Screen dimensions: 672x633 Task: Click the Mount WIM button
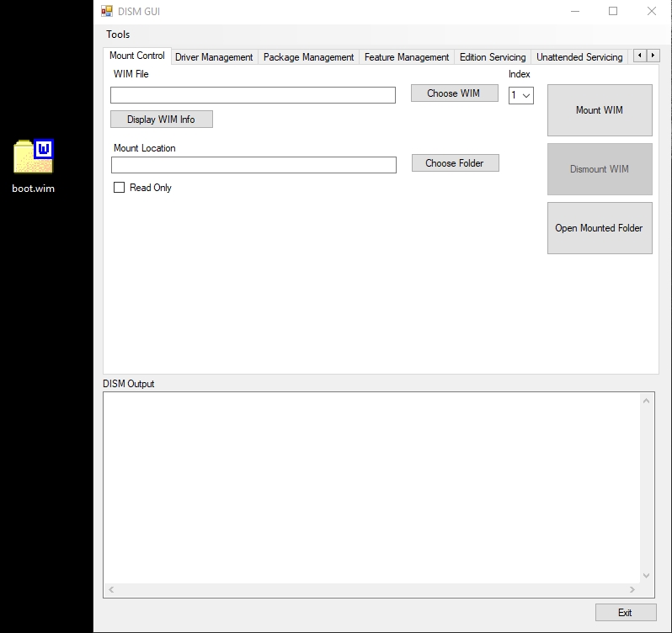[600, 110]
